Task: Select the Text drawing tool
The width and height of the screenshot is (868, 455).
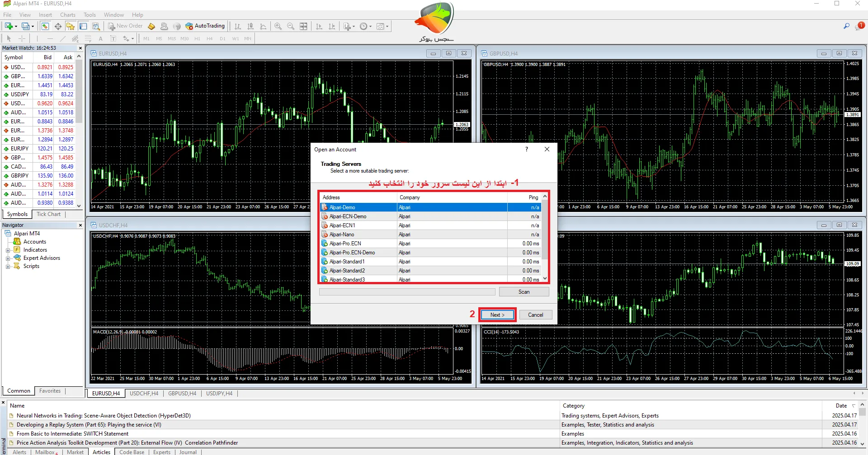Action: pyautogui.click(x=101, y=38)
